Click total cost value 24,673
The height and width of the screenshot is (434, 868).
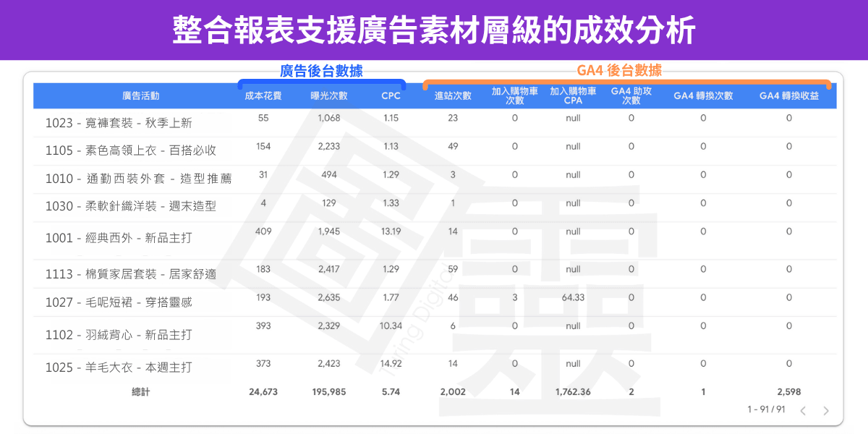tap(263, 391)
